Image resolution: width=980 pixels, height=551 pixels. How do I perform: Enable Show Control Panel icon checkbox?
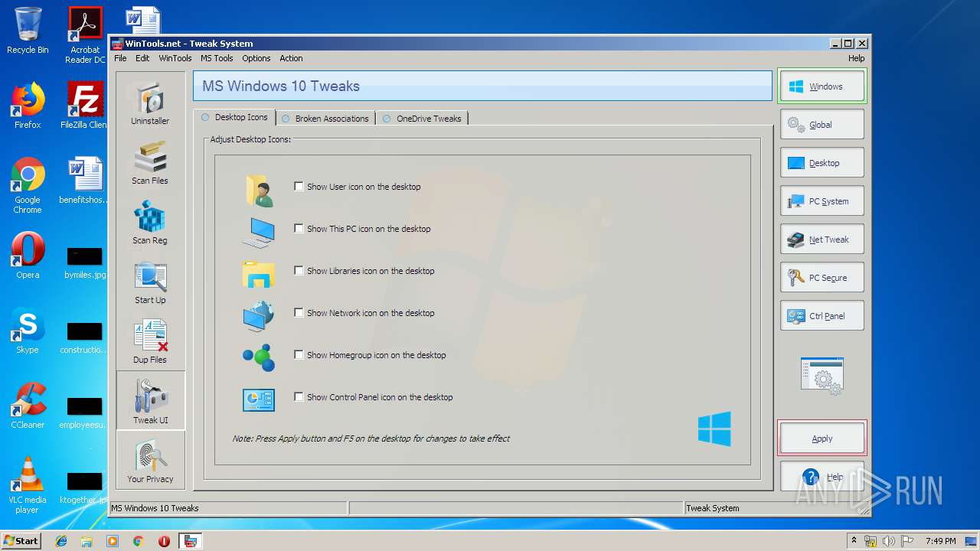coord(299,397)
